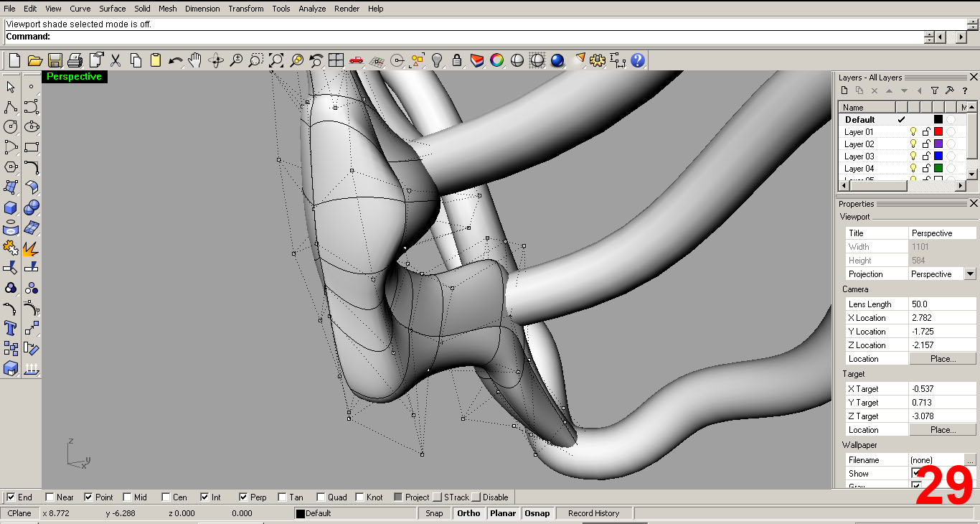Viewport: 980px width, 524px height.
Task: Toggle Snap in status bar
Action: (434, 513)
